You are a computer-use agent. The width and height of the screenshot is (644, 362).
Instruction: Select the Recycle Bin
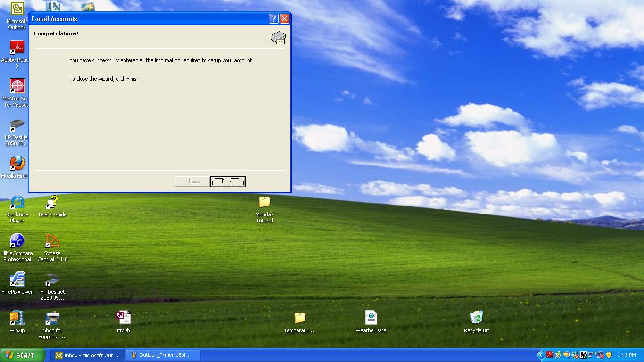pyautogui.click(x=477, y=319)
